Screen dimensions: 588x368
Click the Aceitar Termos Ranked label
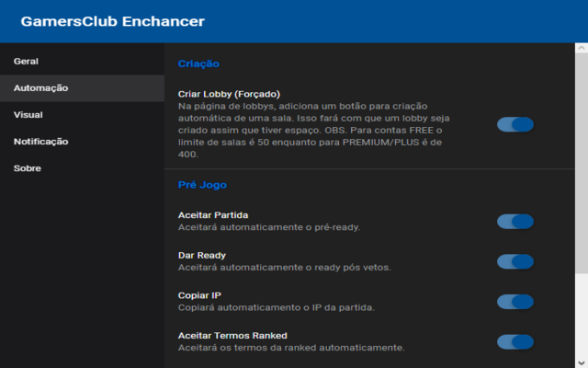tap(232, 336)
